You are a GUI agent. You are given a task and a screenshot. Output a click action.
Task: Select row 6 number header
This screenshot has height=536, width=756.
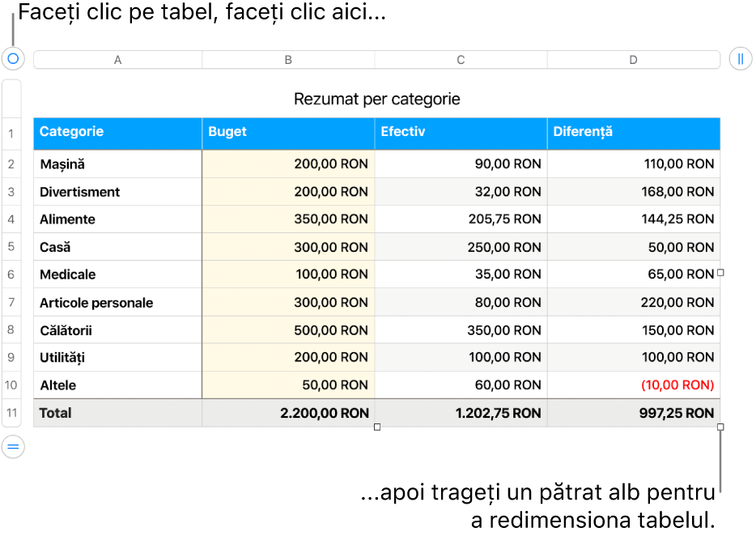pyautogui.click(x=11, y=274)
